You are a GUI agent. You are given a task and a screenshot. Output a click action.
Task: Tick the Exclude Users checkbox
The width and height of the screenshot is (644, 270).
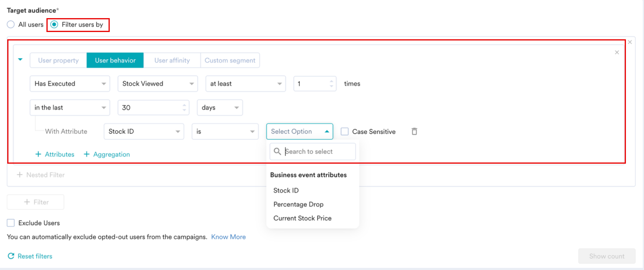11,223
